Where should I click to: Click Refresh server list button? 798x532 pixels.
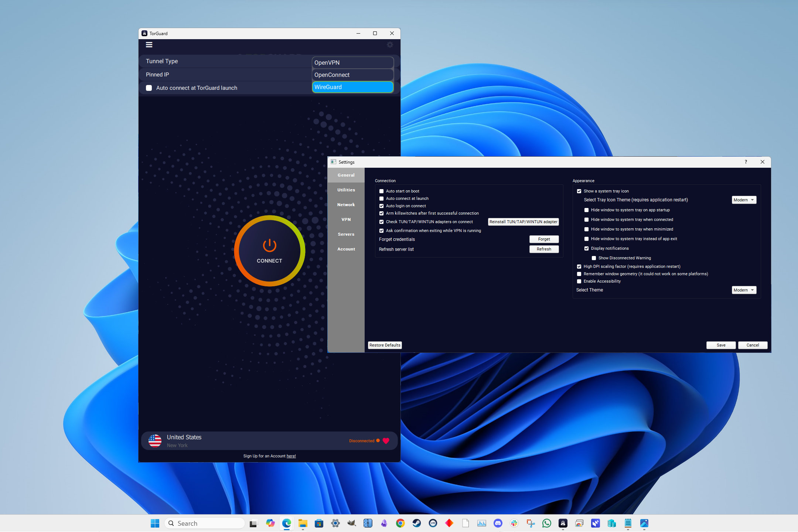[x=543, y=249]
